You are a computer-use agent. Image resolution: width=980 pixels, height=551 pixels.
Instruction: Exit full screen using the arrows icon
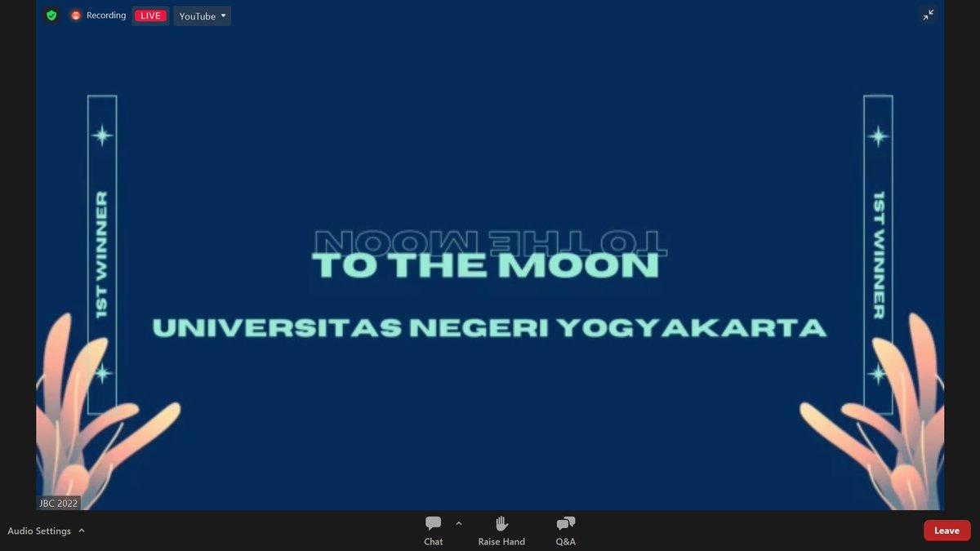point(929,16)
